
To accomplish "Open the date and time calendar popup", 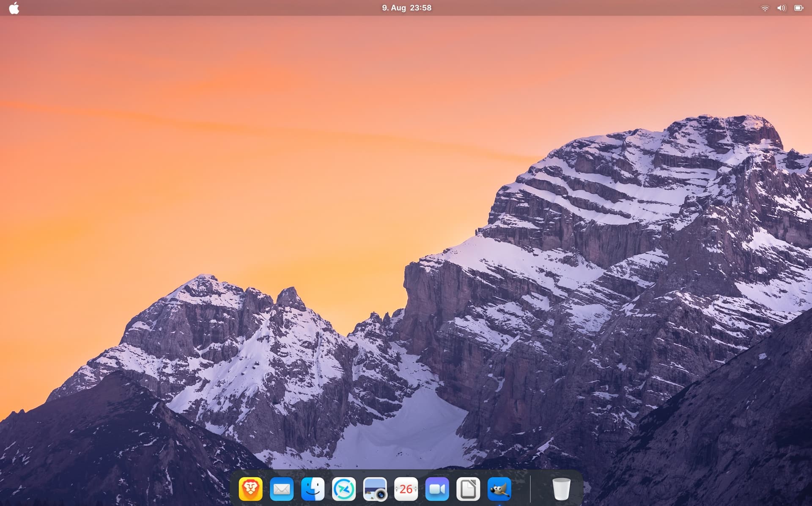I will pyautogui.click(x=406, y=8).
